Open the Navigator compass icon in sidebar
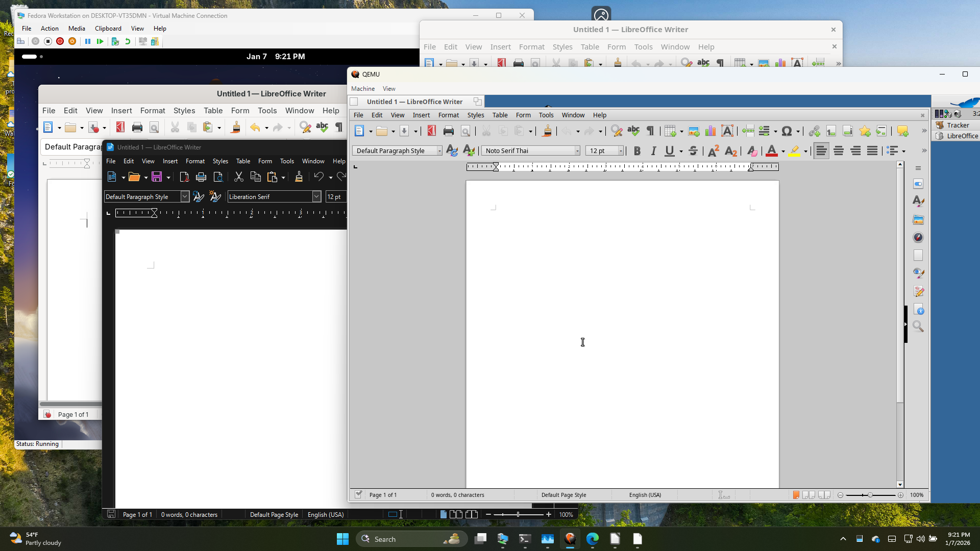 coord(918,237)
